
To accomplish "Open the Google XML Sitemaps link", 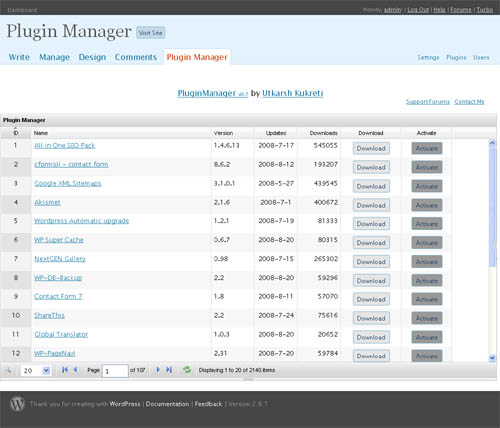I will [68, 183].
